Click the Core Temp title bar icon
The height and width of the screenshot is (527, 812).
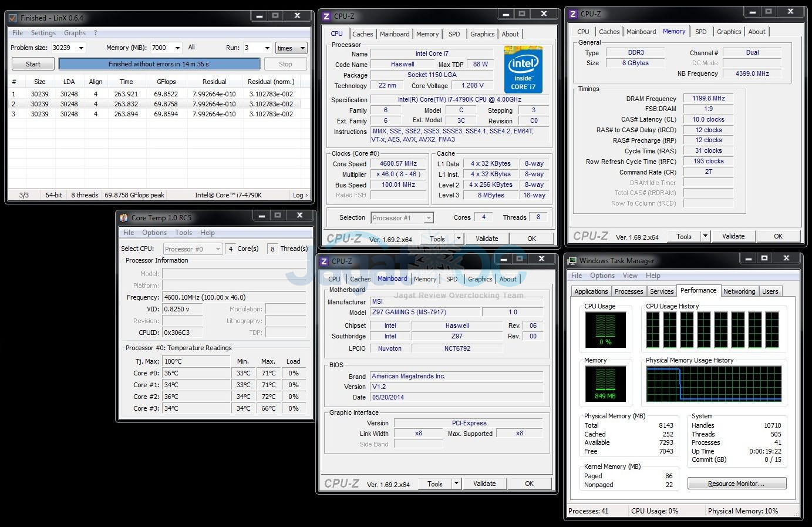coord(124,217)
